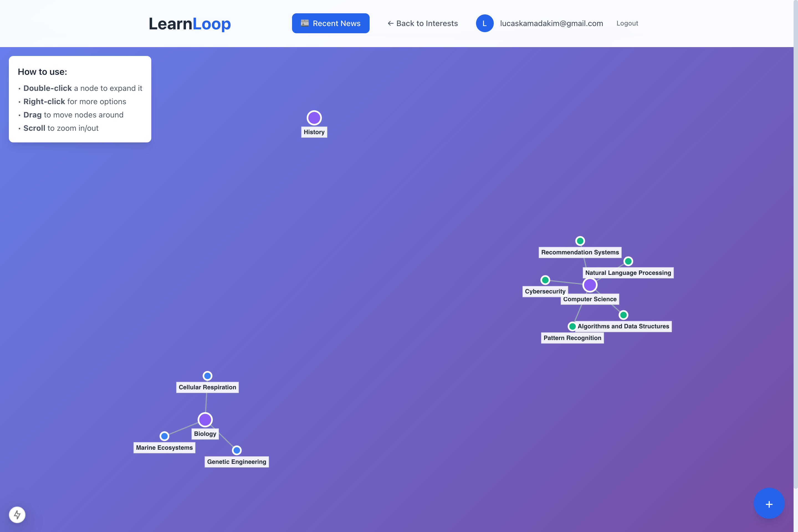Screen dimensions: 798x532
Task: Click the LearnLoop logo
Action: [190, 24]
